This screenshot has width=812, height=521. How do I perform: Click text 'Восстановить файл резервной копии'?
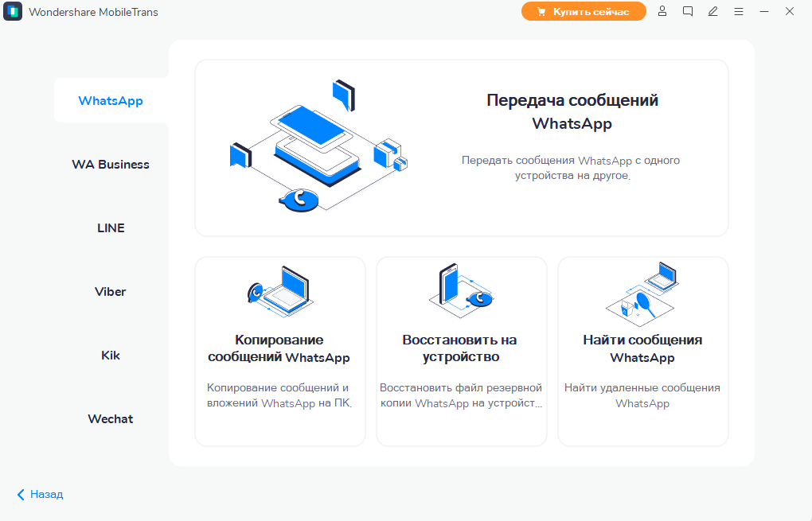click(x=461, y=395)
